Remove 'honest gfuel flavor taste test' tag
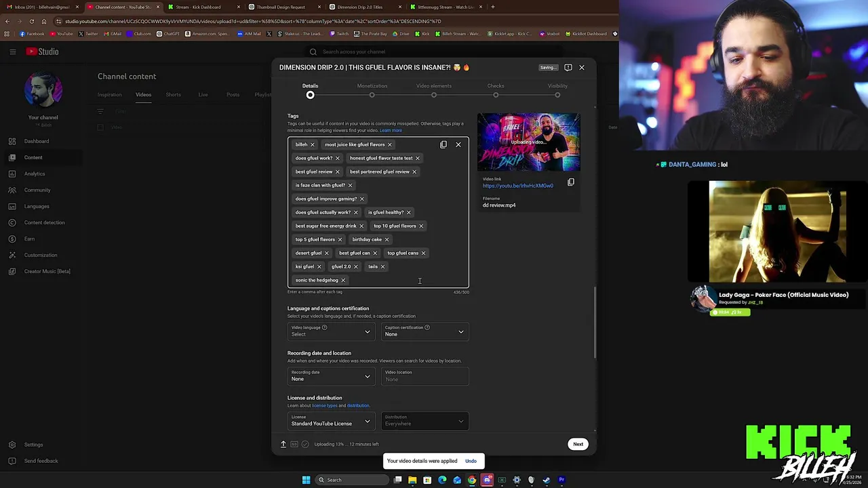The width and height of the screenshot is (868, 488). click(417, 158)
